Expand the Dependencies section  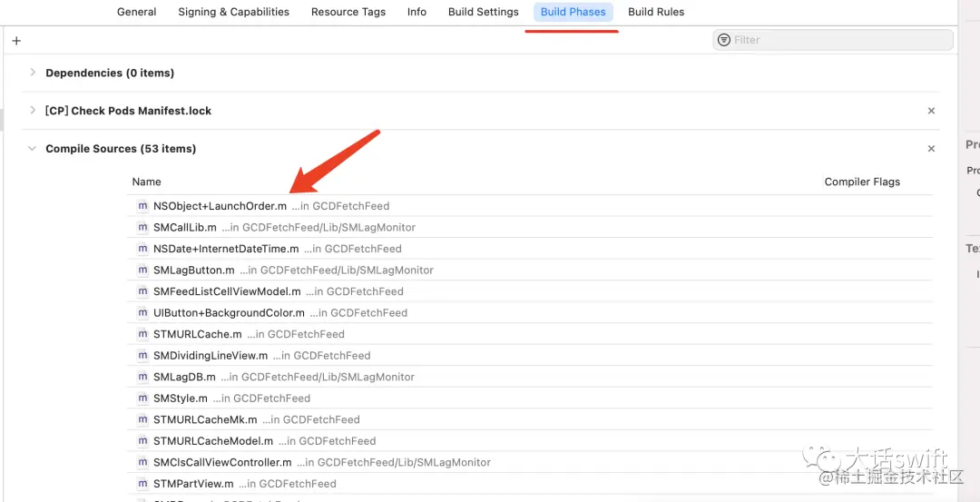tap(33, 73)
